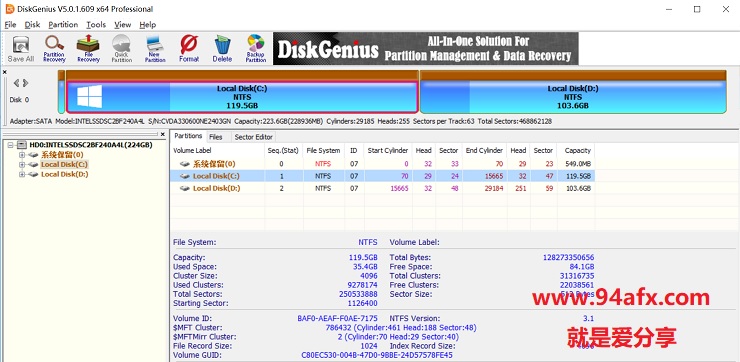Click the Quick Partition icon
Screen dimensions: 740x362
(x=122, y=49)
